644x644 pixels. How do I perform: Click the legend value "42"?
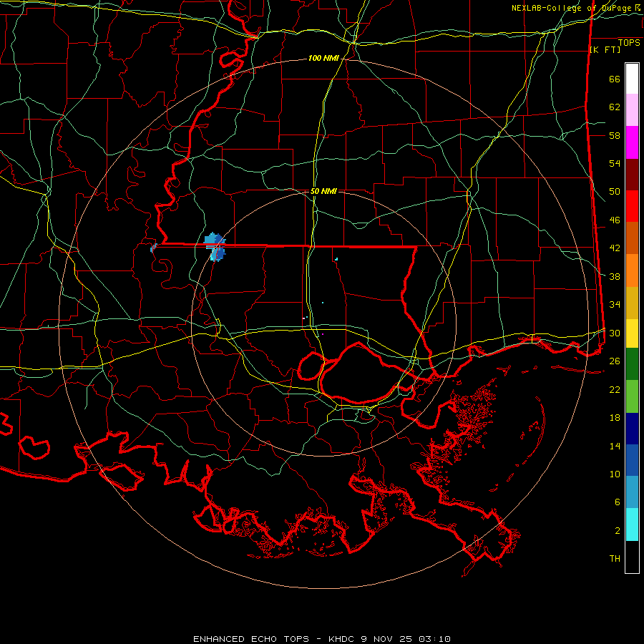click(615, 248)
